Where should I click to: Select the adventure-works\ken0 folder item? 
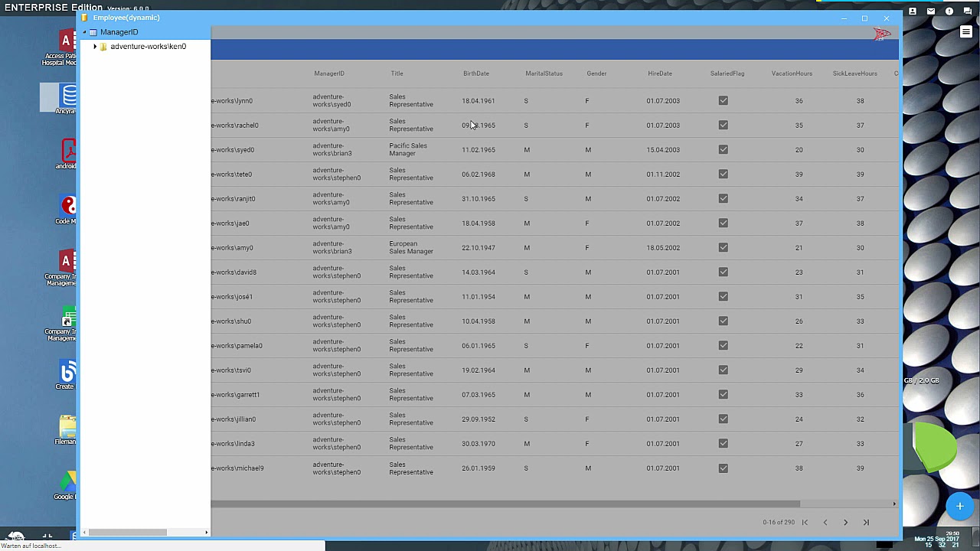pos(148,47)
